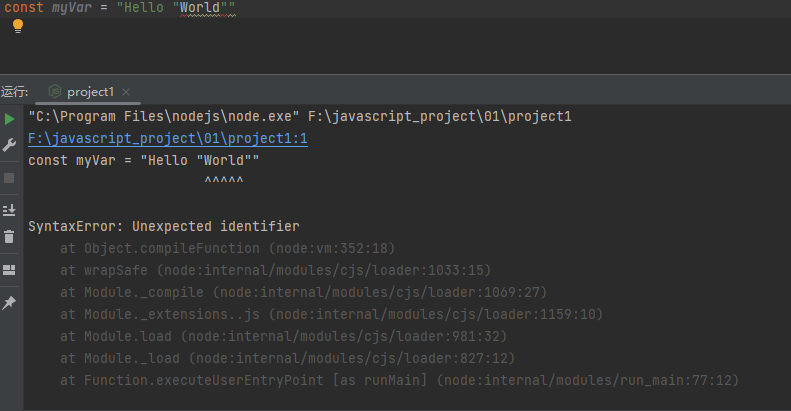Open run configuration via wrench icon
This screenshot has height=411, width=791.
(9, 145)
